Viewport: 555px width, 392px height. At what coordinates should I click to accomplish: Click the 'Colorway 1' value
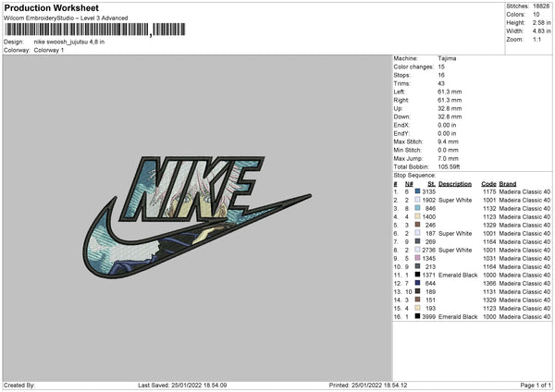49,50
